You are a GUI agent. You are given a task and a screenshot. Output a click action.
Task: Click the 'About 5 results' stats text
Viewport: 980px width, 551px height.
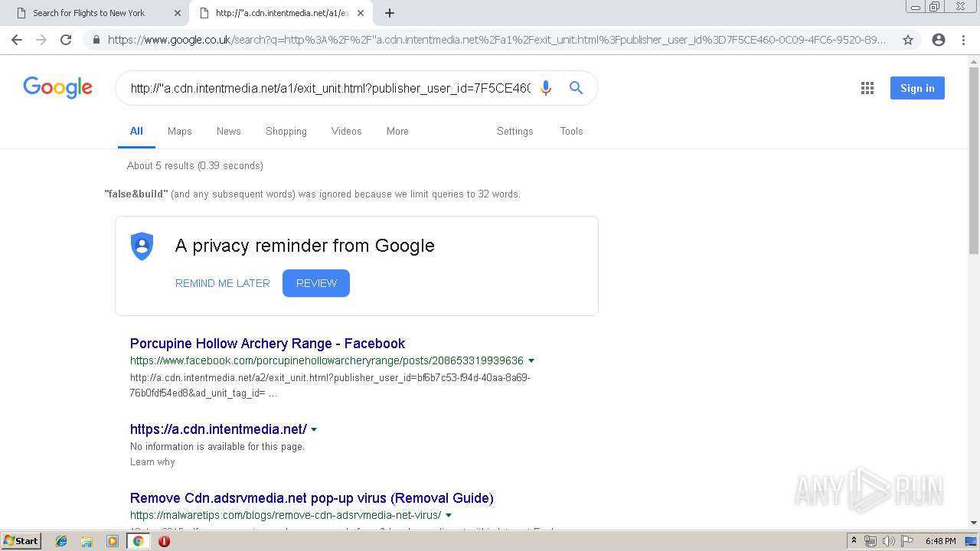(x=195, y=165)
